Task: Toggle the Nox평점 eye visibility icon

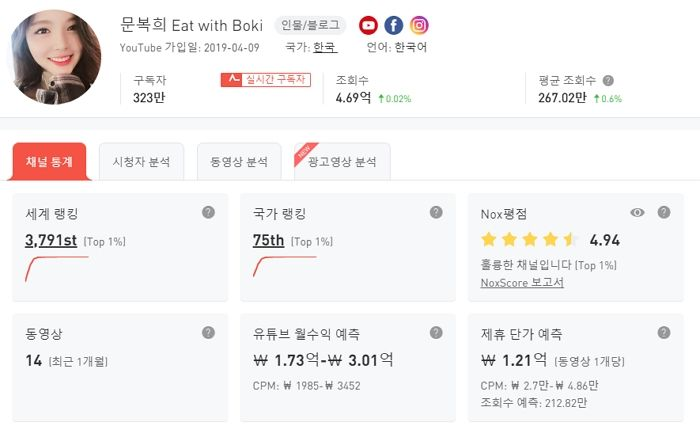Action: (x=638, y=212)
